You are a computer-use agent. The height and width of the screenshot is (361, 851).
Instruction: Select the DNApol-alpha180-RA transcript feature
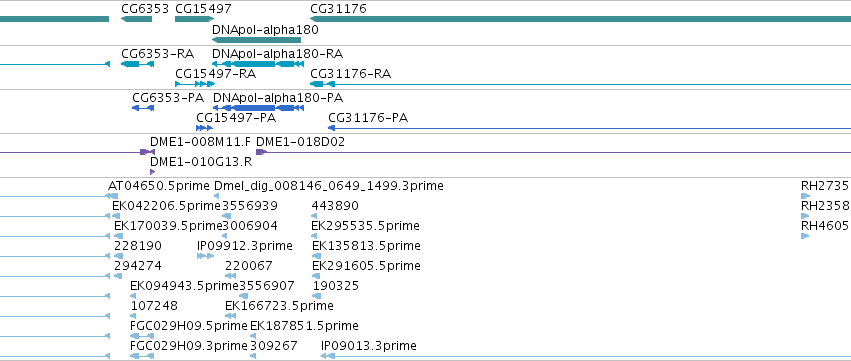click(x=258, y=64)
